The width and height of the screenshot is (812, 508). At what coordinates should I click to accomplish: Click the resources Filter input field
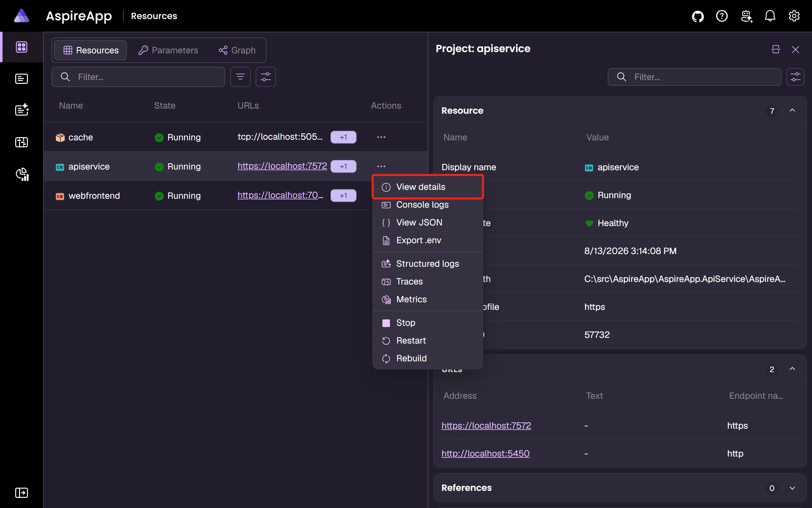coord(138,77)
